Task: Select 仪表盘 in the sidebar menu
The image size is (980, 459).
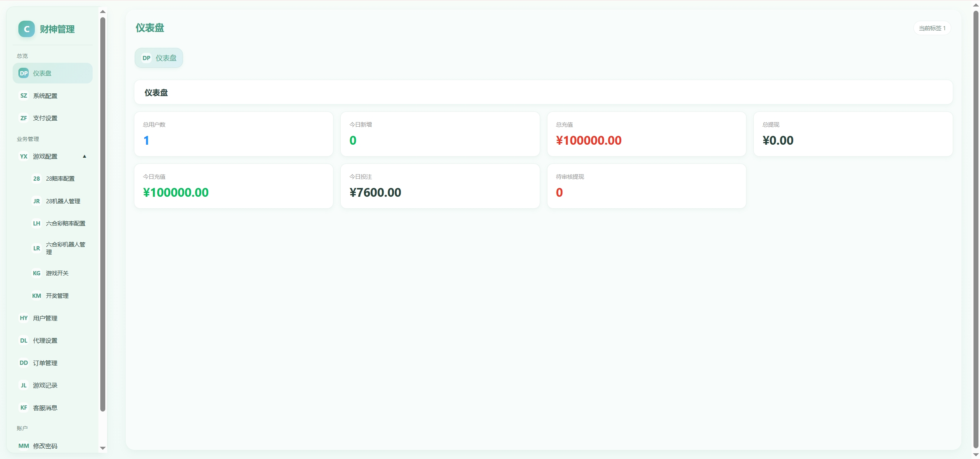Action: 52,73
